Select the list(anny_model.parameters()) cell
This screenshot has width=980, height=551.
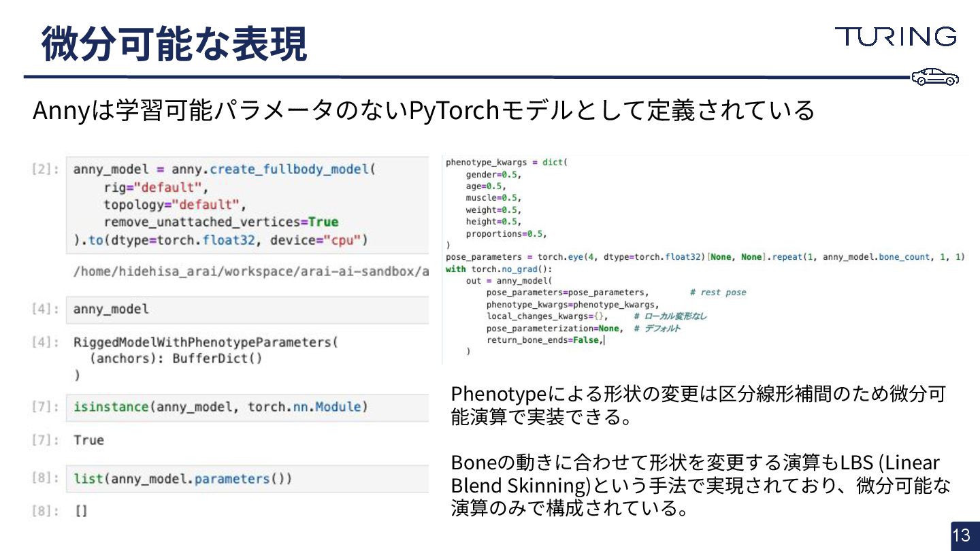pyautogui.click(x=248, y=479)
